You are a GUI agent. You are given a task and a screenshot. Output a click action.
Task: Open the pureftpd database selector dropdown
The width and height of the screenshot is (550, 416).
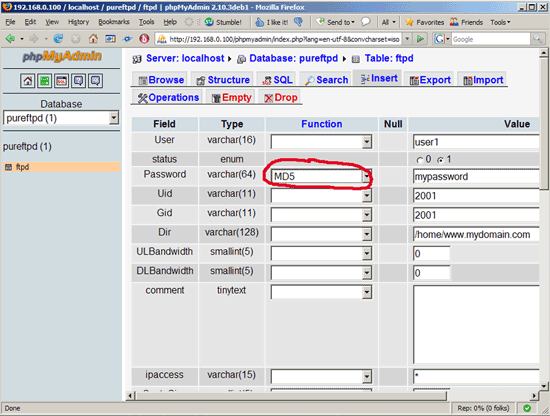point(61,118)
